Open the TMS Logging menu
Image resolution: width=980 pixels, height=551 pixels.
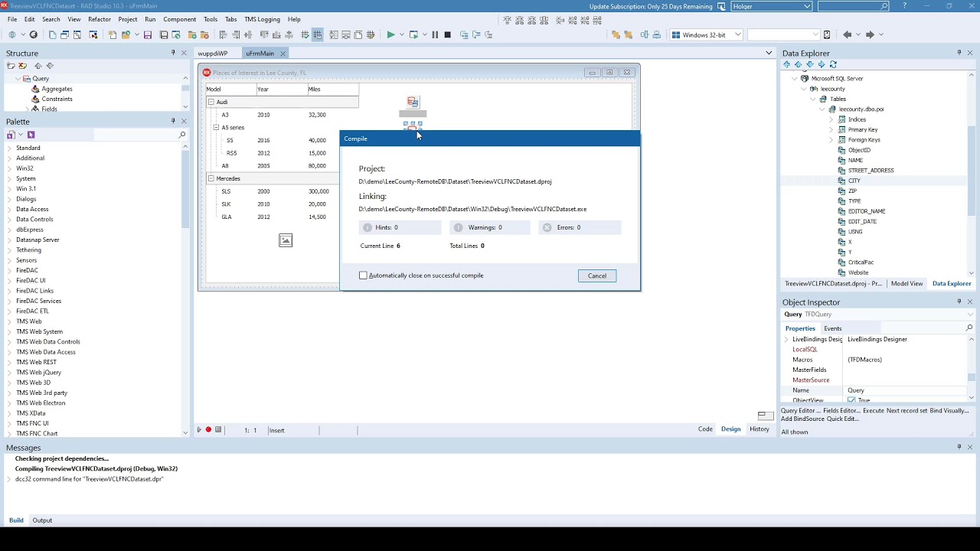(x=262, y=19)
